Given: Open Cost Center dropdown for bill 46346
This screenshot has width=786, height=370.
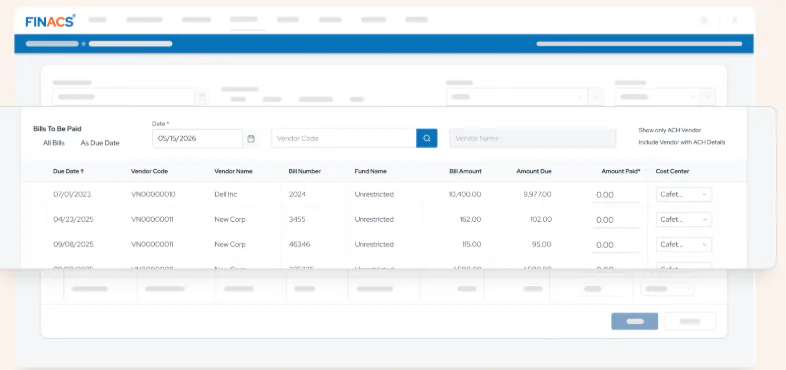Looking at the screenshot, I should [684, 245].
